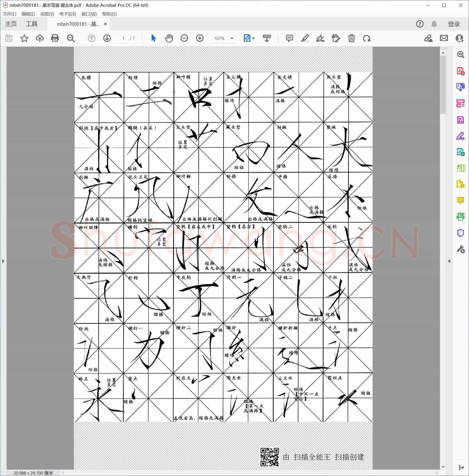The height and width of the screenshot is (476, 469).
Task: Close the mbsh7000181 document tab
Action: tap(105, 24)
